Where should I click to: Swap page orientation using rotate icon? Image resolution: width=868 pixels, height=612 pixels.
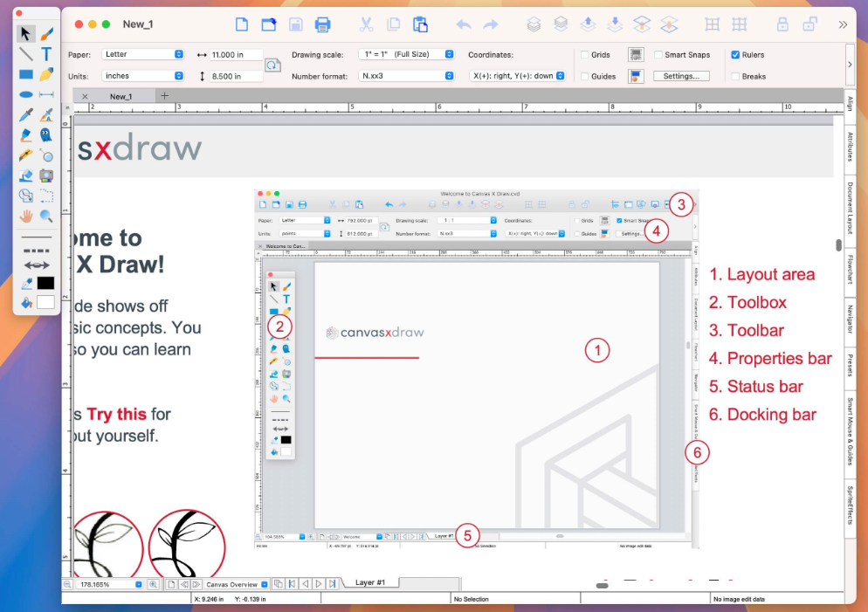point(273,65)
